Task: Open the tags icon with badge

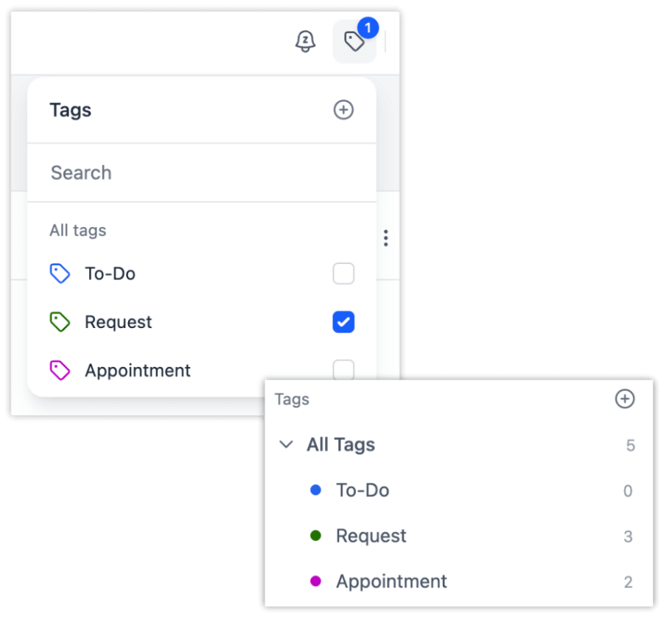Action: pyautogui.click(x=354, y=42)
